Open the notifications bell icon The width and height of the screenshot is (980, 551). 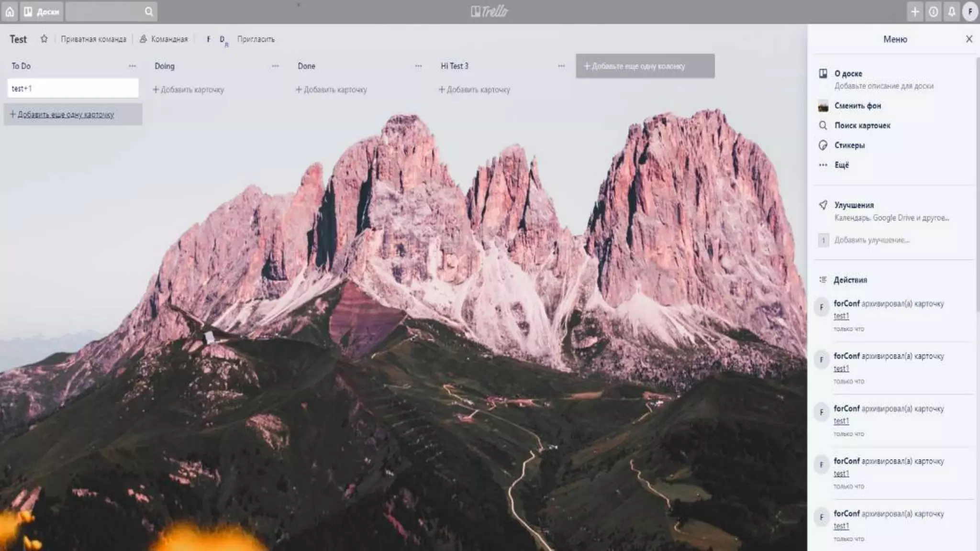point(951,11)
